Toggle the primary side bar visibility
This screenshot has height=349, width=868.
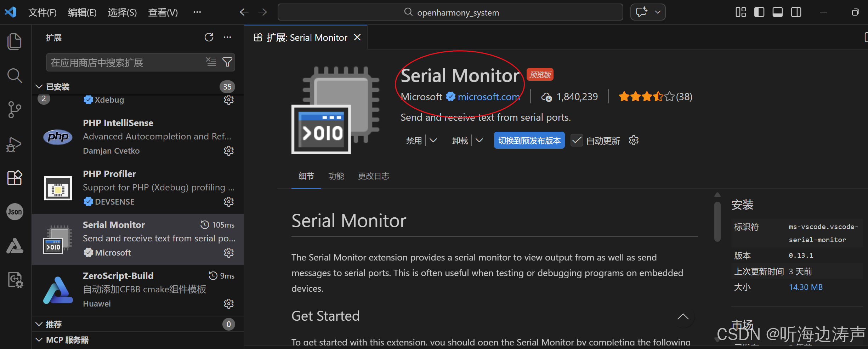[759, 12]
